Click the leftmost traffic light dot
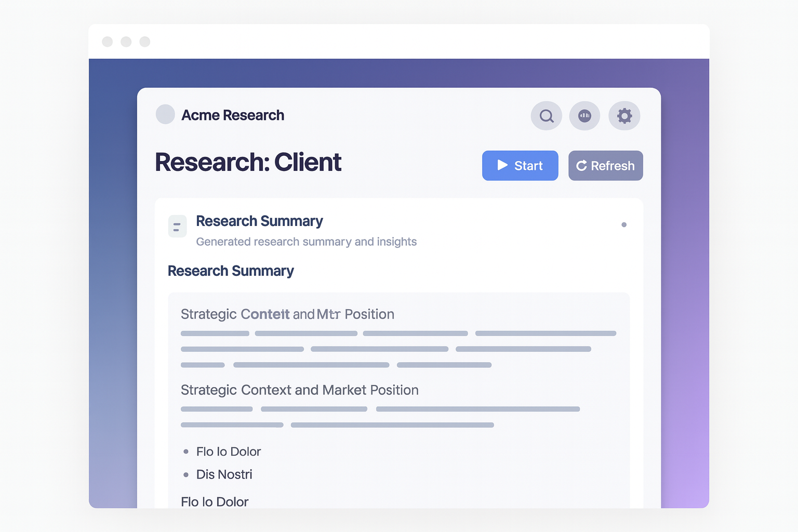Viewport: 798px width, 532px height. [x=108, y=41]
